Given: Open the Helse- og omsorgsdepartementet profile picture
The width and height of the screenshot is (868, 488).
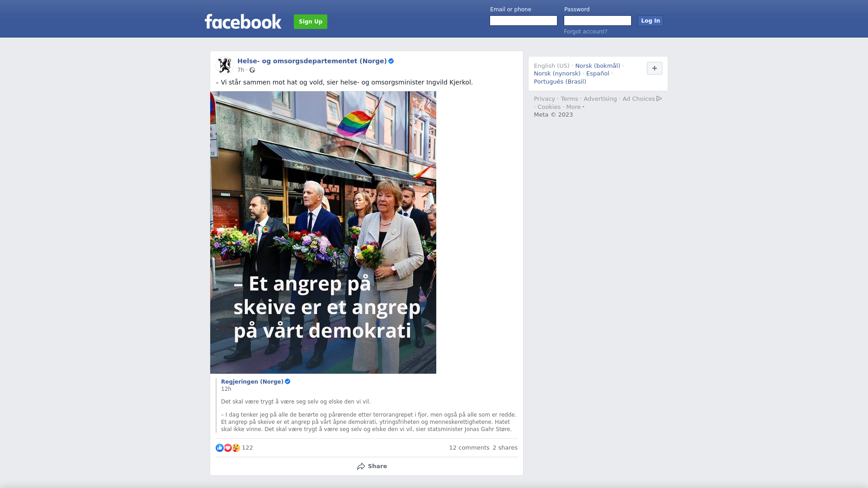Looking at the screenshot, I should (224, 65).
